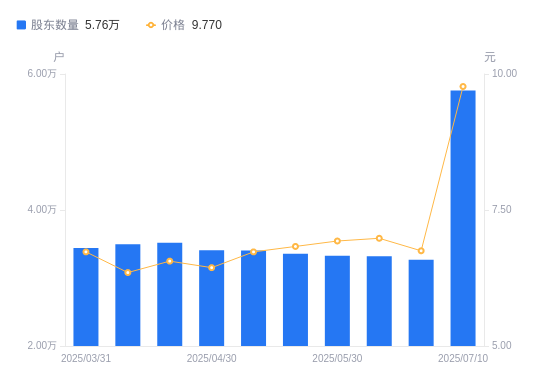Click the blue 股东数量 legend square
This screenshot has height=381, width=550.
pyautogui.click(x=21, y=25)
